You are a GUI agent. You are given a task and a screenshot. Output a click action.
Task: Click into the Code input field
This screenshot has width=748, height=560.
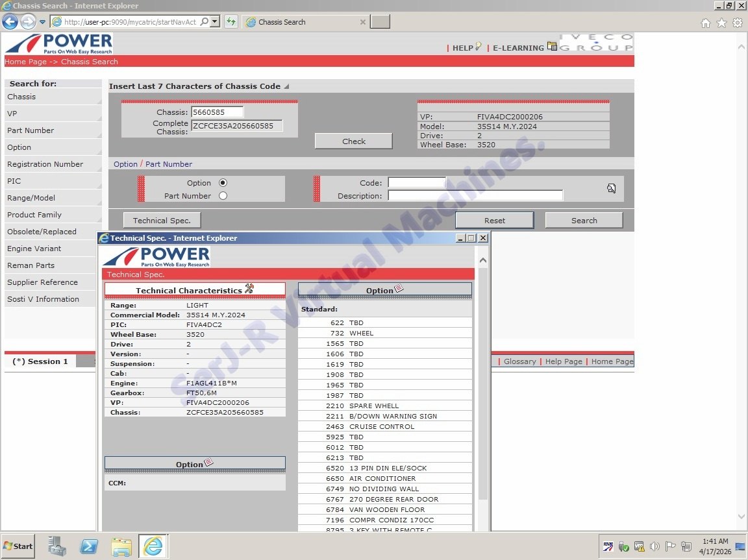[x=417, y=183]
